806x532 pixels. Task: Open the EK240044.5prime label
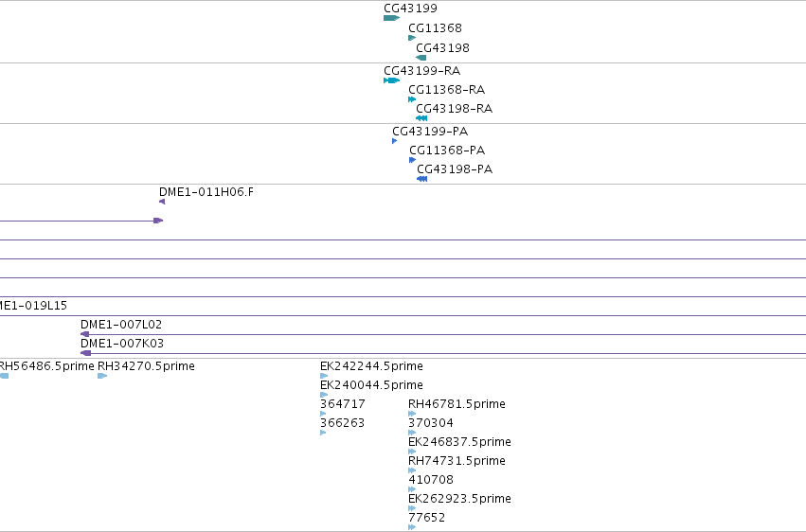371,385
